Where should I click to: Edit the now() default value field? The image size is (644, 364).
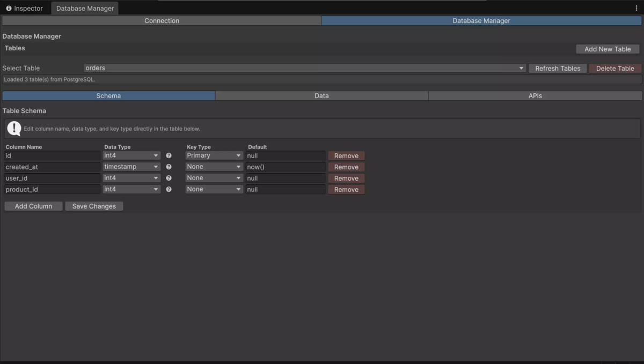[286, 167]
